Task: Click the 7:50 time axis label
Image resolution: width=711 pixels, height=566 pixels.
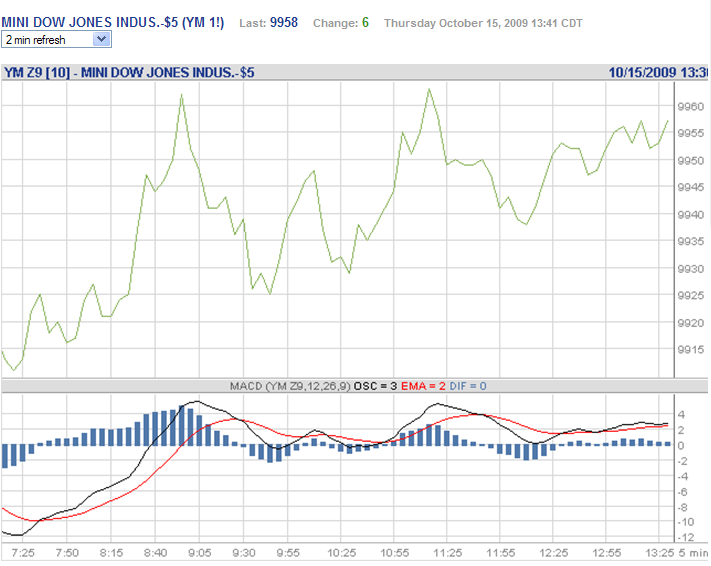Action: (x=67, y=553)
